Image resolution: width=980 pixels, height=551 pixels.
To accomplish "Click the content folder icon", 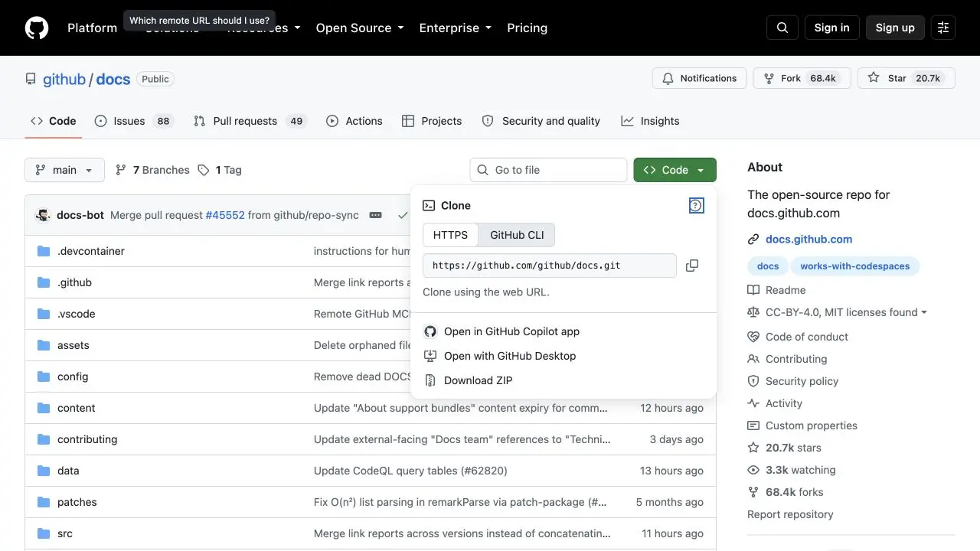I will [44, 408].
